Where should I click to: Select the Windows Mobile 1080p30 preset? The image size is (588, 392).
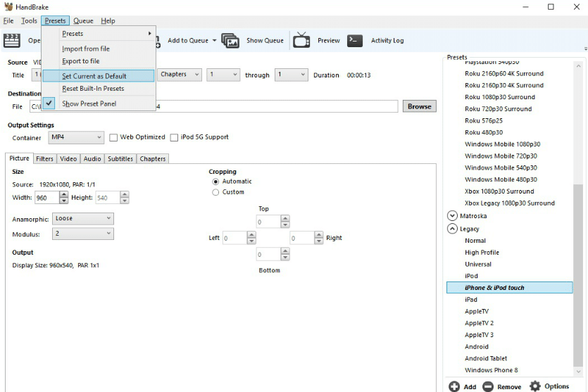point(503,144)
